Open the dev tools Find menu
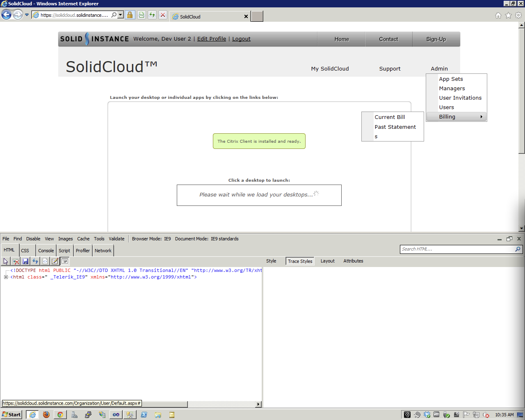The height and width of the screenshot is (420, 525). click(x=18, y=239)
